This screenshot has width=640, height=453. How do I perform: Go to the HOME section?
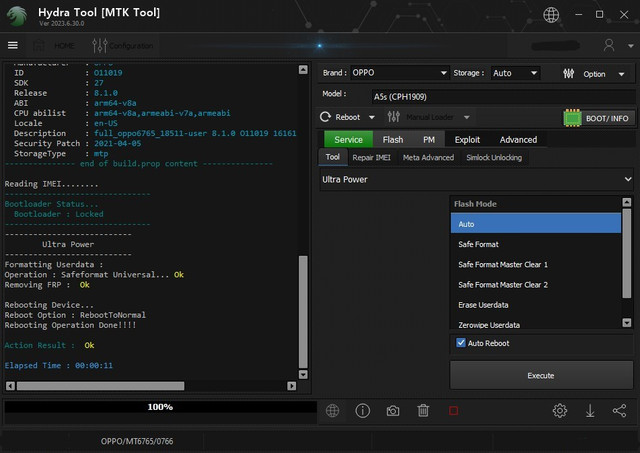[x=55, y=45]
